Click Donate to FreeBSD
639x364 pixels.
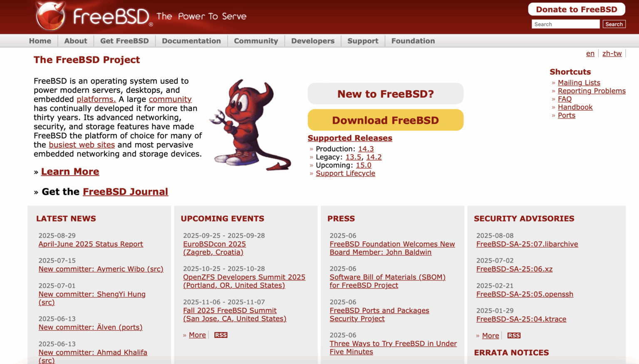(576, 9)
